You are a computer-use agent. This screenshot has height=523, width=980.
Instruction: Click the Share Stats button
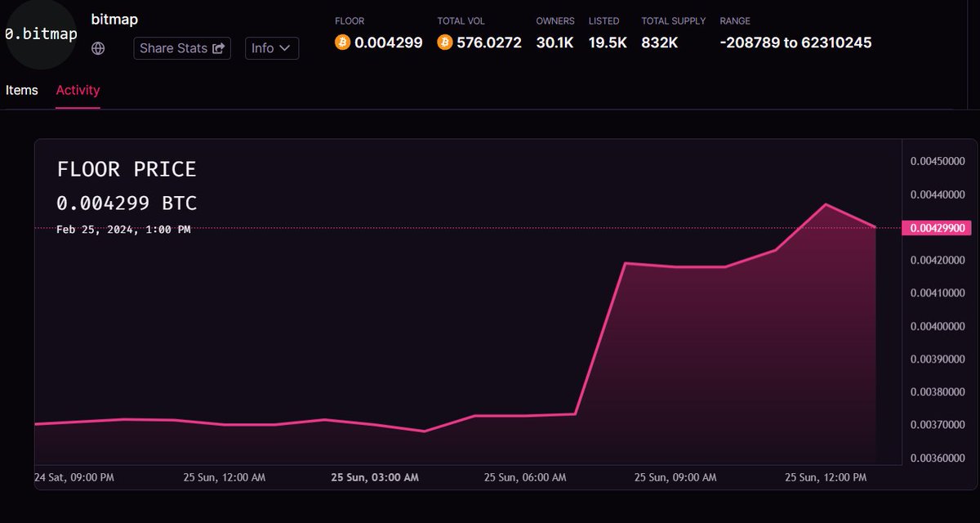(x=182, y=48)
